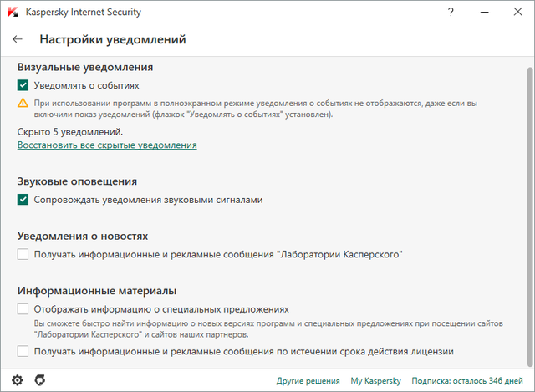Minimize the Kaspersky window
Screen dimensions: 535x392
click(485, 12)
